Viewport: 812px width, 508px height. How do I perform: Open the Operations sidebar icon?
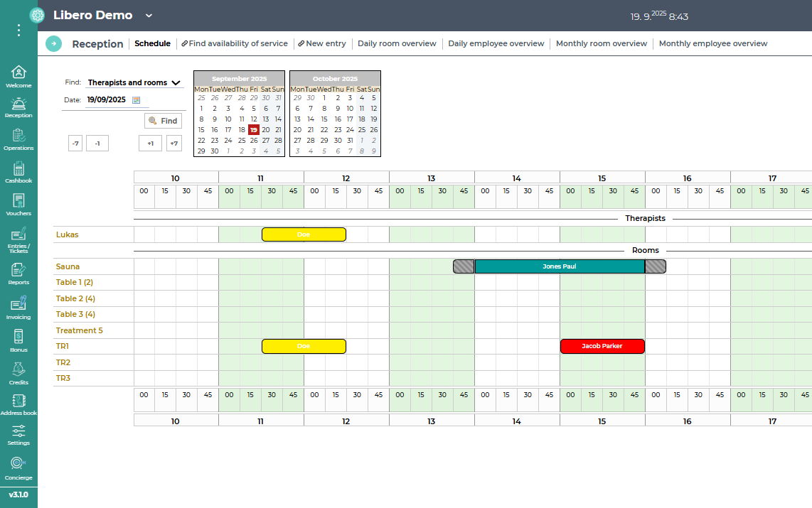pos(18,140)
